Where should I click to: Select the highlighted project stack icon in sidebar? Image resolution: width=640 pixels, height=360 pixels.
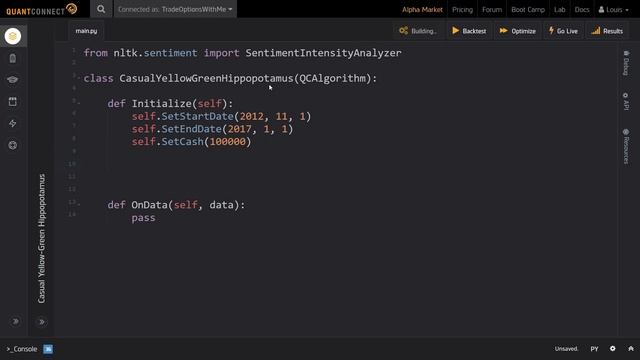13,36
